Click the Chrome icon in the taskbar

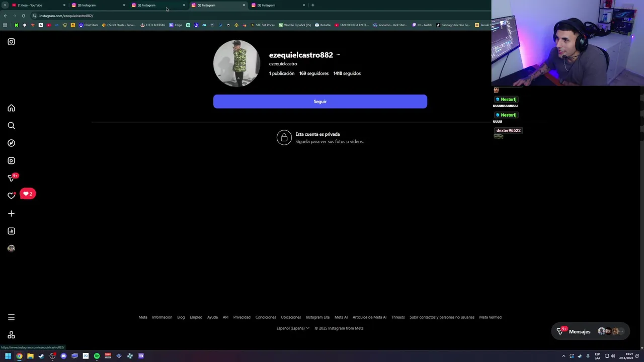[x=19, y=356]
